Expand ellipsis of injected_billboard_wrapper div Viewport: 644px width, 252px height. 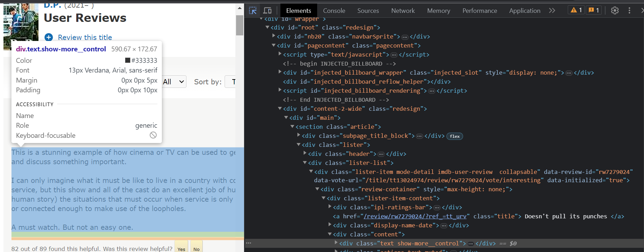coord(569,73)
